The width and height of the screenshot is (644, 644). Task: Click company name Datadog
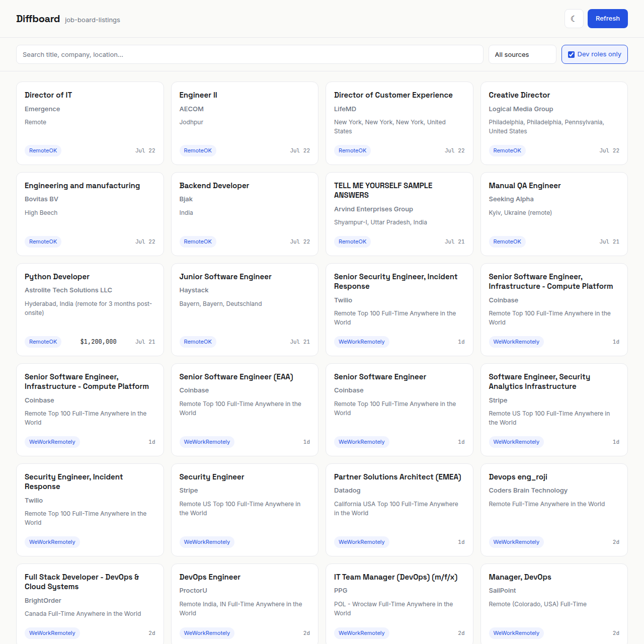[347, 491]
